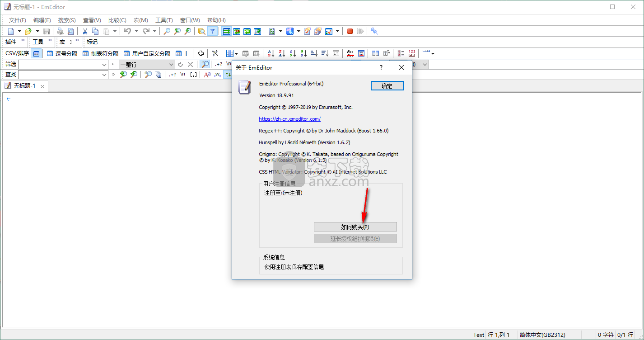The height and width of the screenshot is (340, 644).
Task: Open the 帮助(H) menu
Action: click(x=216, y=20)
